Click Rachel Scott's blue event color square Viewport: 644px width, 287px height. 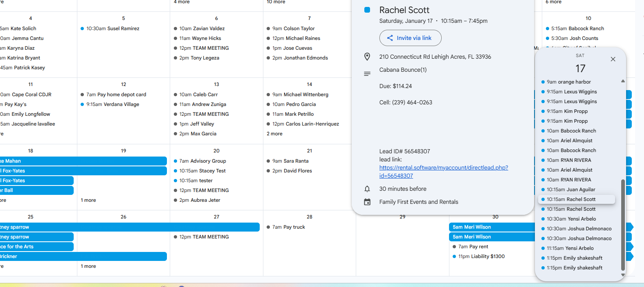(x=367, y=10)
